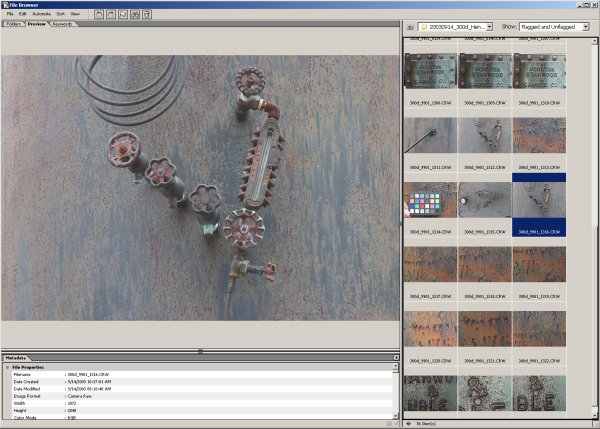Click the eye icon in the status bar

click(x=408, y=424)
